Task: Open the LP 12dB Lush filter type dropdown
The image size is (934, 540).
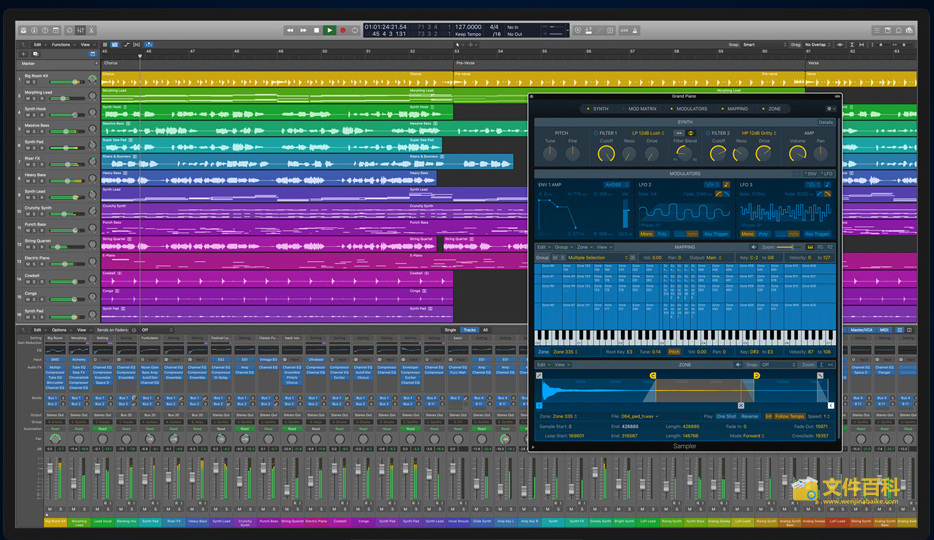Action: 647,133
